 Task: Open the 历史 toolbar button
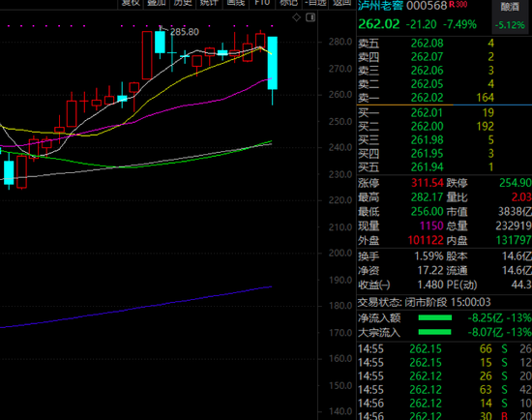tap(183, 3)
